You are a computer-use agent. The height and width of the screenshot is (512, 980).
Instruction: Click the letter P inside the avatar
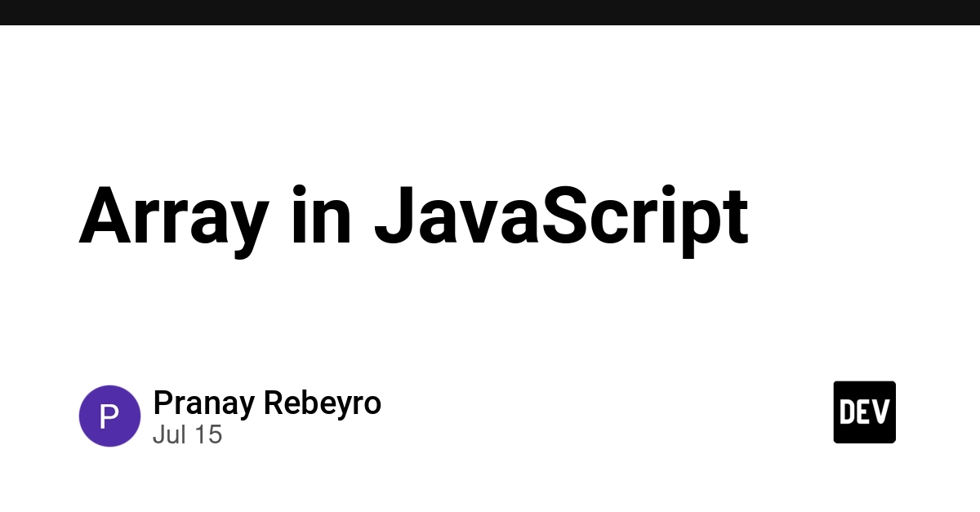point(109,417)
